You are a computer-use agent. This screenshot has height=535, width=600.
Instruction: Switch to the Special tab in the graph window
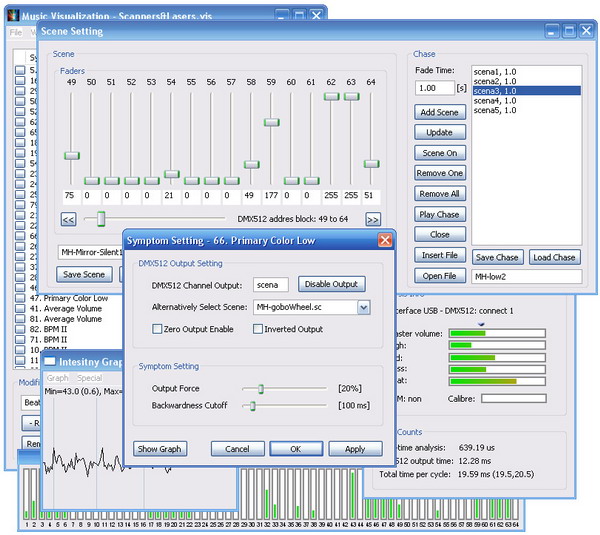coord(90,378)
